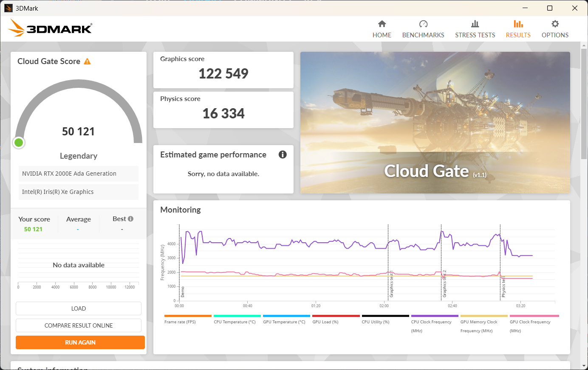Screen dimensions: 588x370
Task: Click the Home house icon
Action: 382,24
